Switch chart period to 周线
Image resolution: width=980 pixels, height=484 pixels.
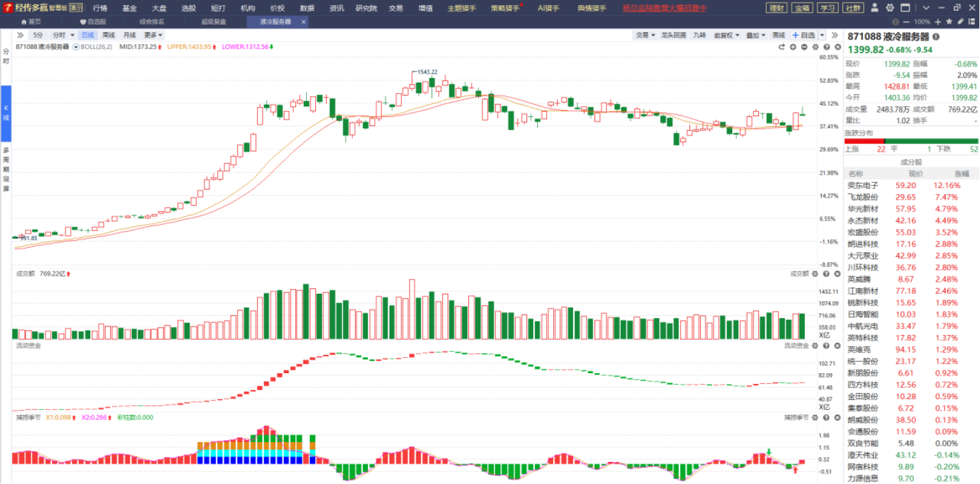(x=108, y=35)
